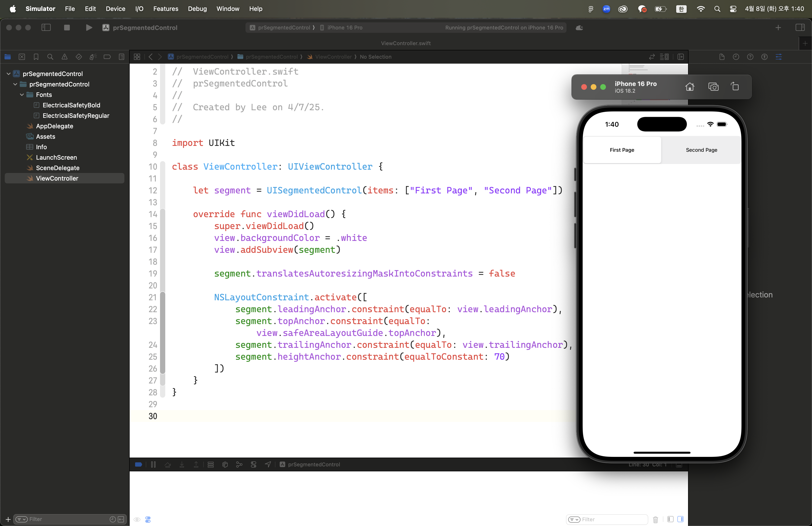Select Second Page segment in simulator
Viewport: 812px width, 526px height.
(x=701, y=150)
